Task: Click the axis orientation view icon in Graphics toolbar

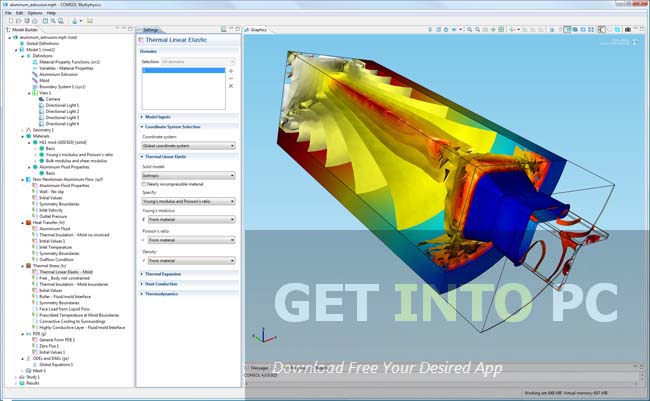Action: click(512, 29)
